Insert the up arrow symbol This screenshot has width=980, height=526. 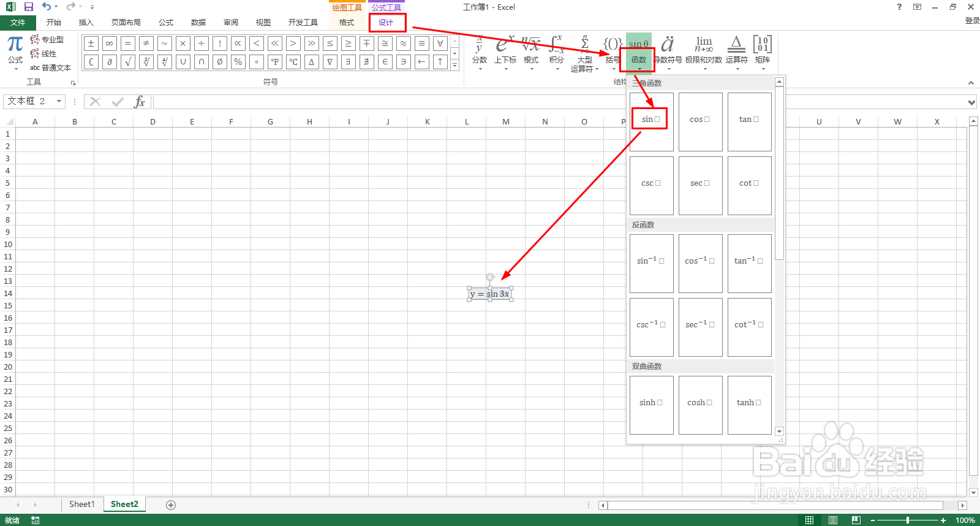[440, 62]
